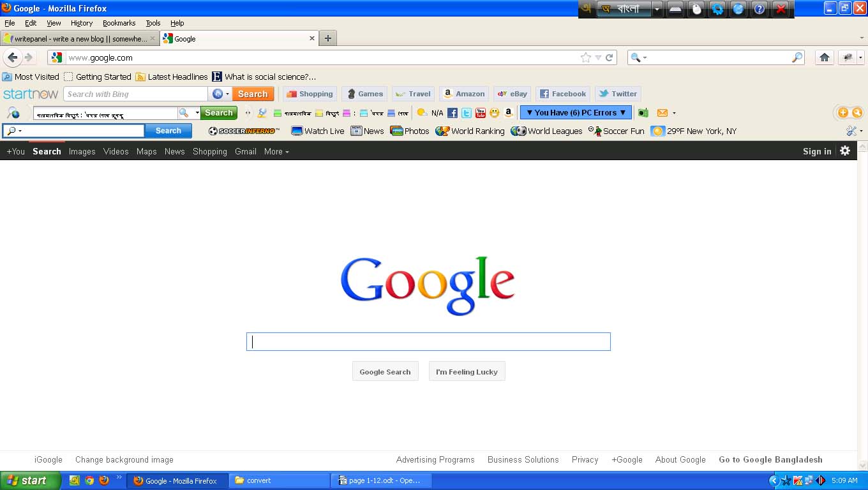Open Avro Bangla language dropdown arrow
Image resolution: width=868 pixels, height=490 pixels.
(x=657, y=10)
